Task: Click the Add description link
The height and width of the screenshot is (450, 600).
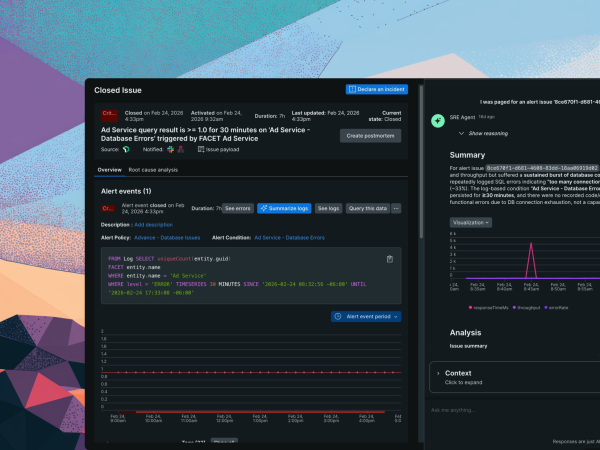Action: (153, 225)
